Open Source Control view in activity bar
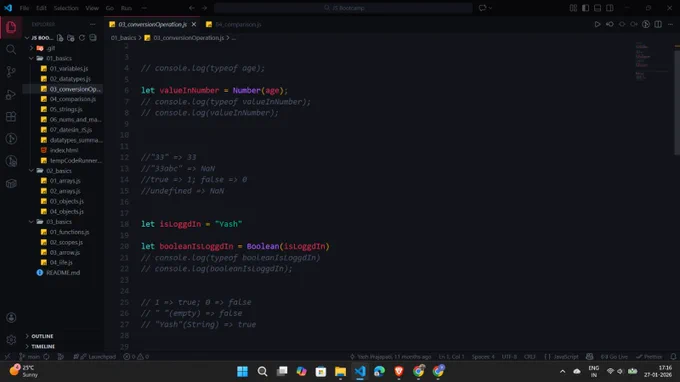 click(x=11, y=72)
